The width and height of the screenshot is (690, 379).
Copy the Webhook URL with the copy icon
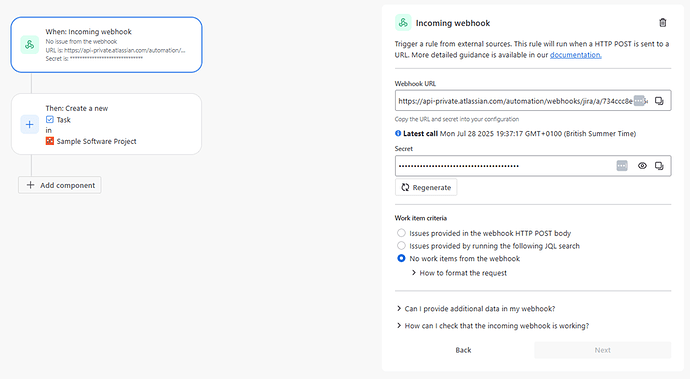click(659, 101)
